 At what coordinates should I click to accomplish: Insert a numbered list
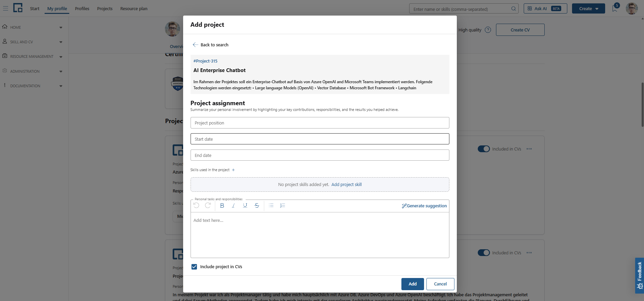(x=282, y=206)
